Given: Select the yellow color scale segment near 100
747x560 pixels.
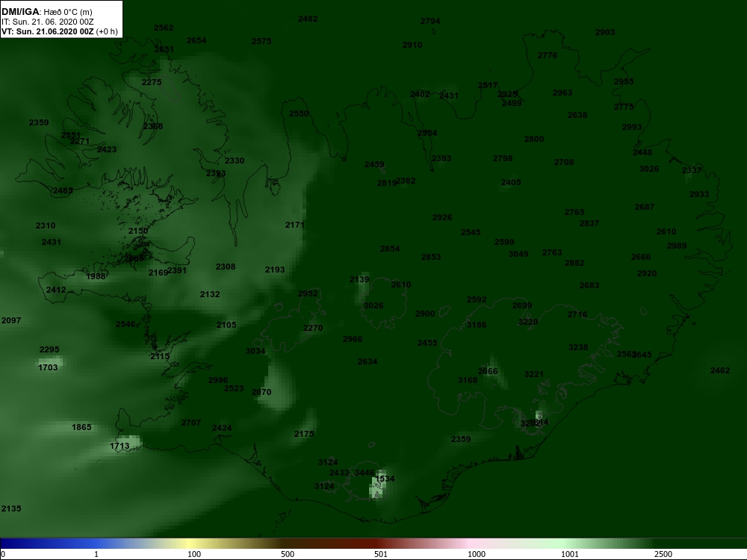Looking at the screenshot, I should pos(190,544).
